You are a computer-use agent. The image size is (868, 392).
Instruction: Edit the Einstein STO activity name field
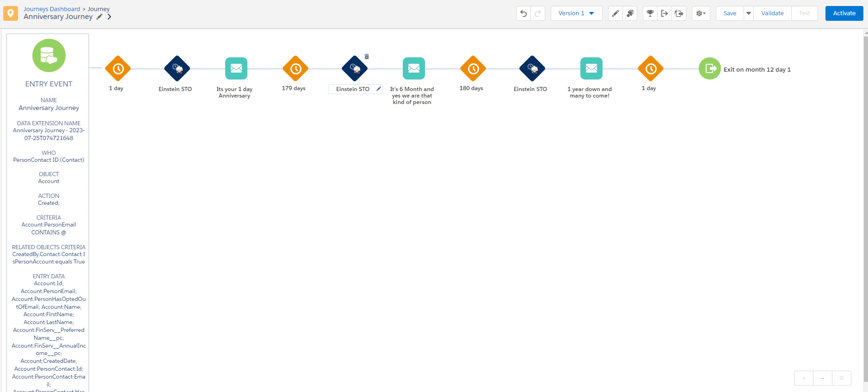353,89
